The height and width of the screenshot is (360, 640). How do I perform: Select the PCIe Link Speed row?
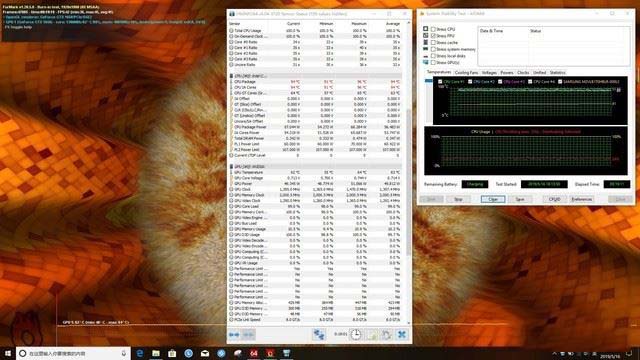[315, 320]
